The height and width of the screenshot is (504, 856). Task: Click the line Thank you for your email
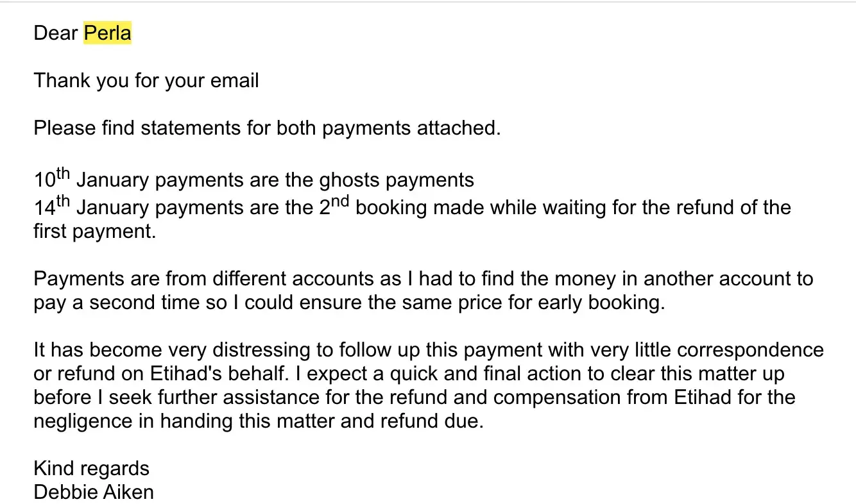pos(146,80)
